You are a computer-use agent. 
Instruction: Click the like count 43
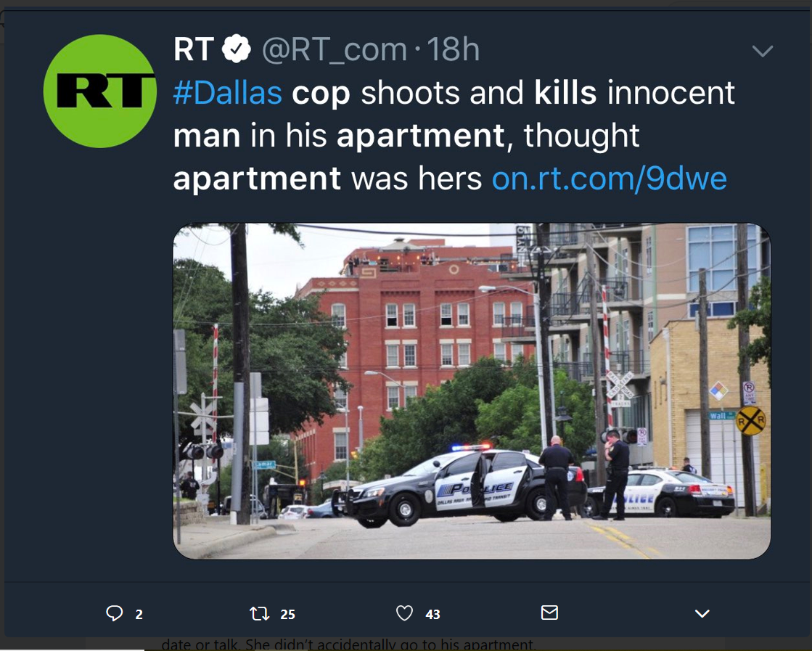433,614
